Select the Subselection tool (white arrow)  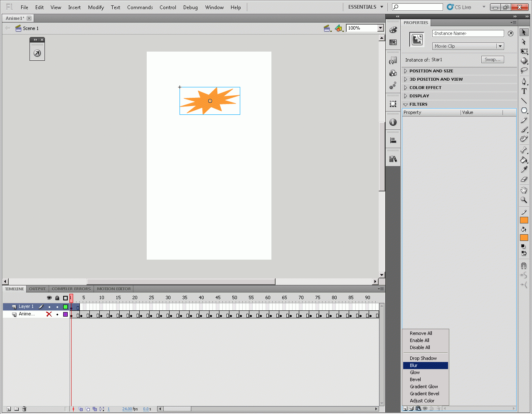(x=524, y=42)
